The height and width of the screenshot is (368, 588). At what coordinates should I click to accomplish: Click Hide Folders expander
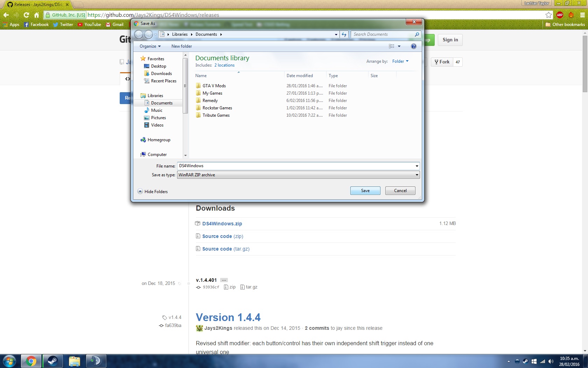(x=153, y=191)
